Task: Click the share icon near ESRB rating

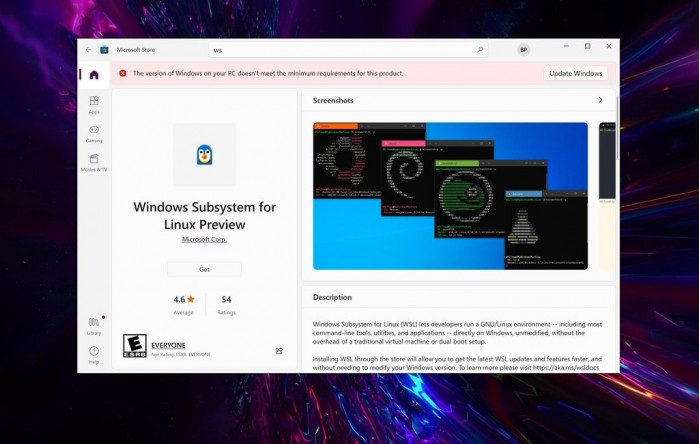Action: tap(279, 351)
